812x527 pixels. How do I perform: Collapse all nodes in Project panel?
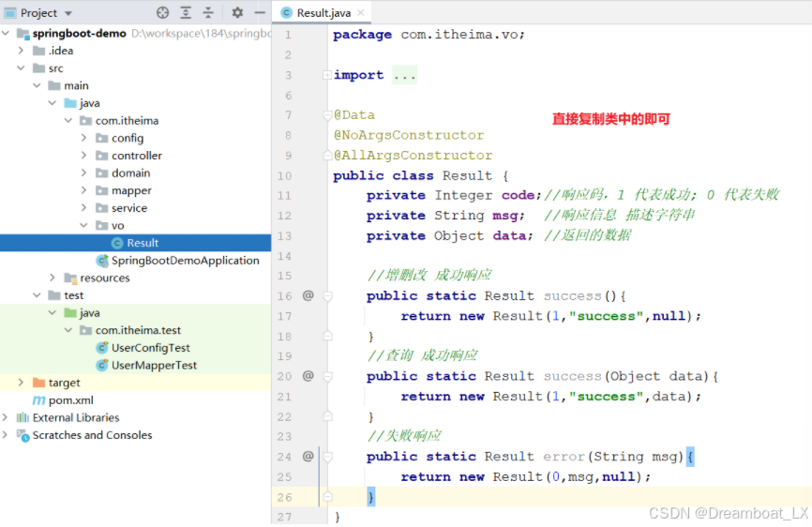click(208, 12)
